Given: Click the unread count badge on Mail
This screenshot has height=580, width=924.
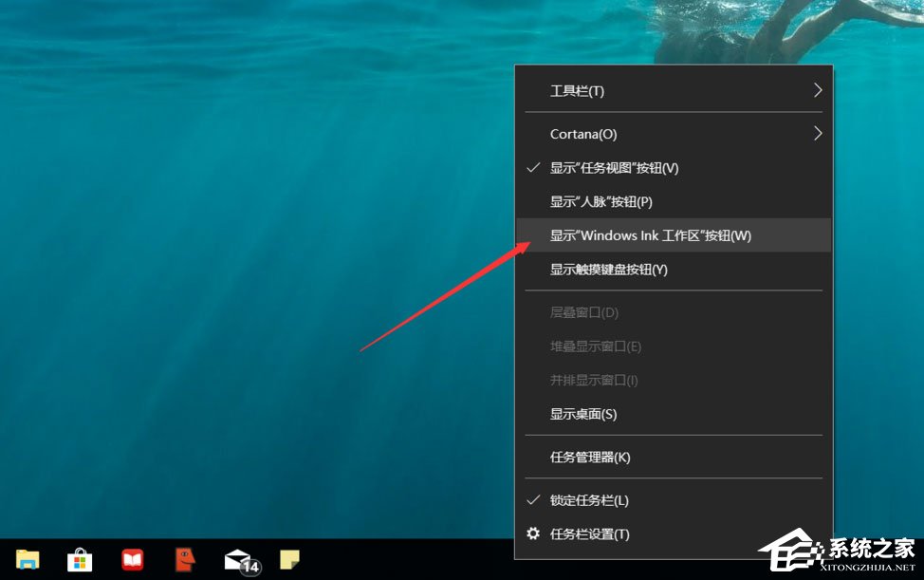Looking at the screenshot, I should (249, 568).
